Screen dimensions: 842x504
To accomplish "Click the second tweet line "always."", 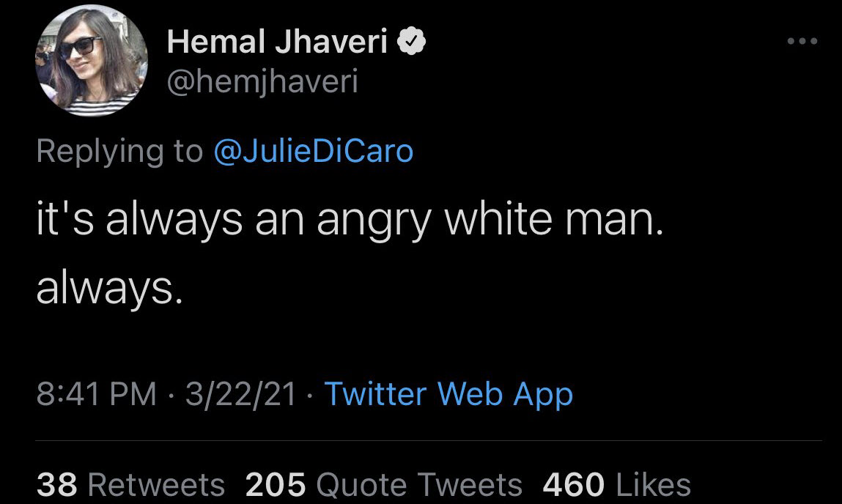I will coord(106,291).
